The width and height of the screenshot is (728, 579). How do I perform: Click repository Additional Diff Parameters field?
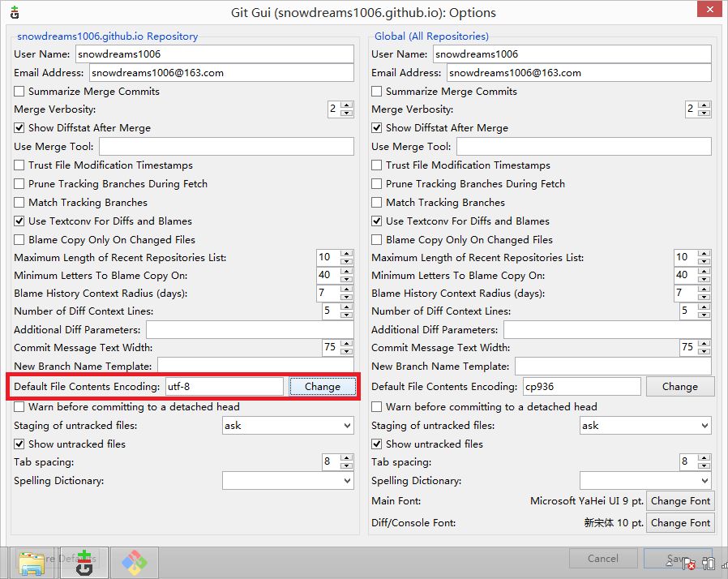[x=250, y=330]
